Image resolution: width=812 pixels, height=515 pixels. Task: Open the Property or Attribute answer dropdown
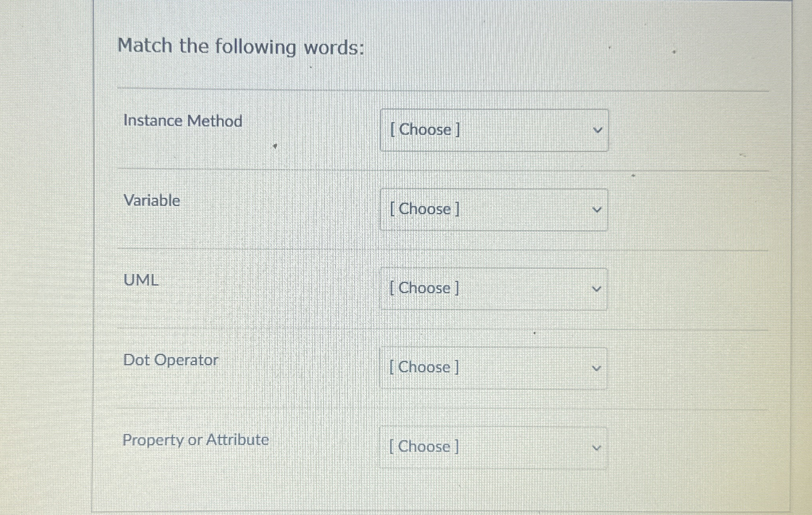pyautogui.click(x=493, y=447)
